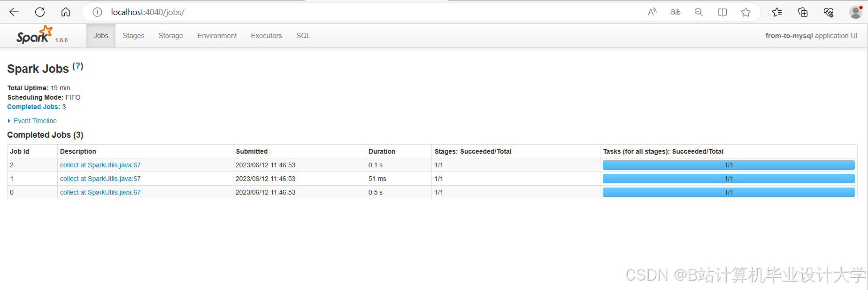This screenshot has width=868, height=290.
Task: Add page to favorites star icon
Action: point(746,12)
